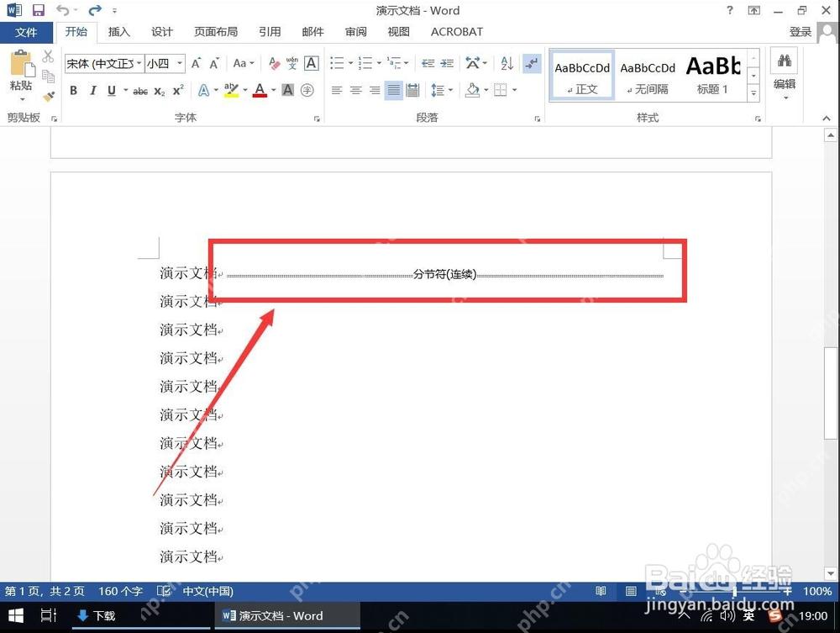Image resolution: width=840 pixels, height=633 pixels.
Task: Apply enclosed character (字 in circle)
Action: tap(307, 90)
